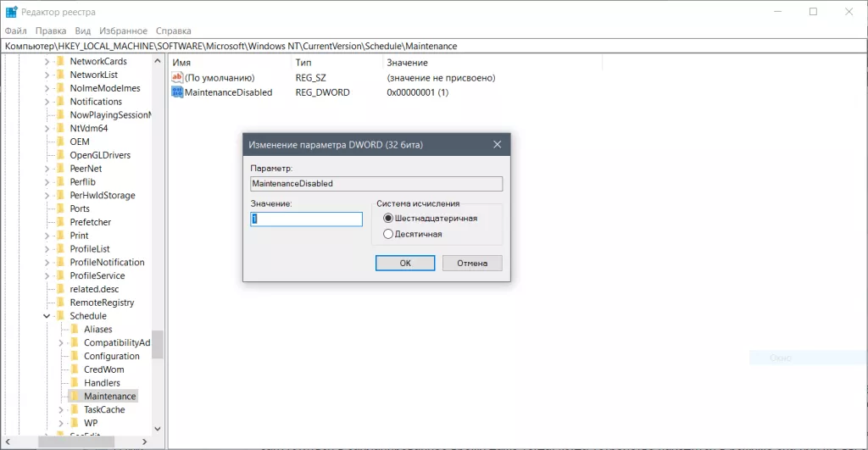Open the Файл menu
The width and height of the screenshot is (868, 450).
point(16,31)
